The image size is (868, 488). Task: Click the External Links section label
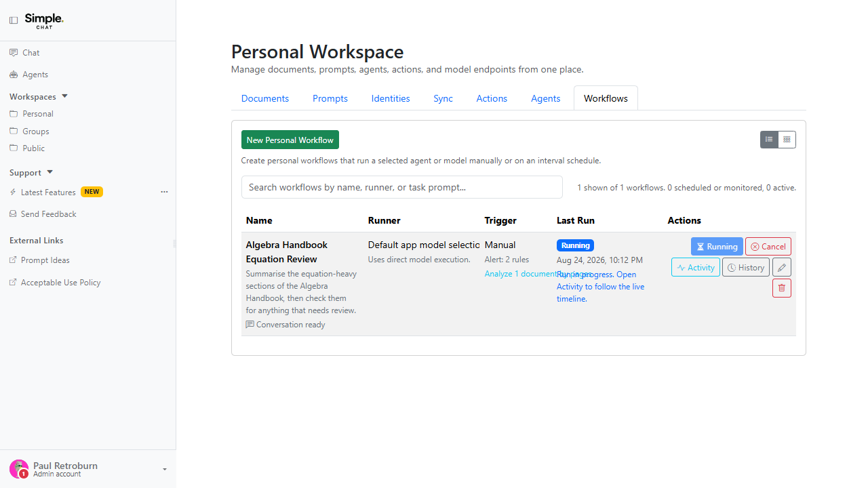37,241
